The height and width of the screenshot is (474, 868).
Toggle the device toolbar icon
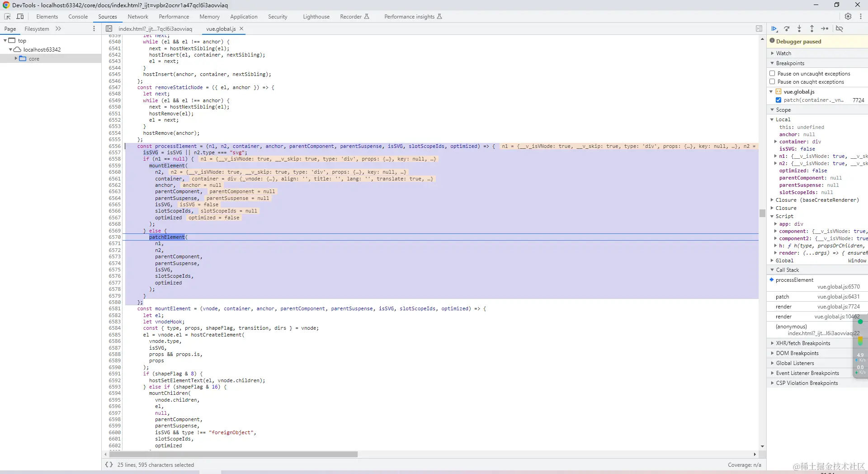tap(20, 17)
